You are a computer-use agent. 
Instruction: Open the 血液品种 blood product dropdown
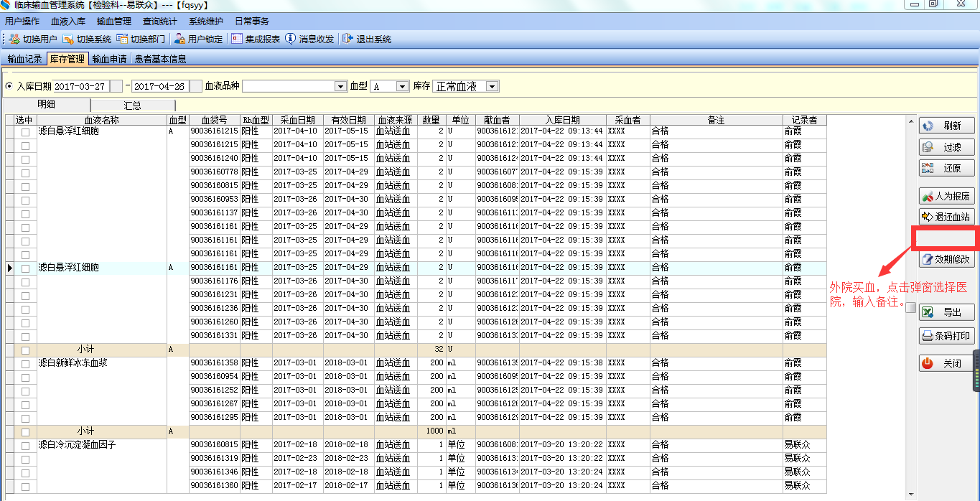[x=341, y=86]
